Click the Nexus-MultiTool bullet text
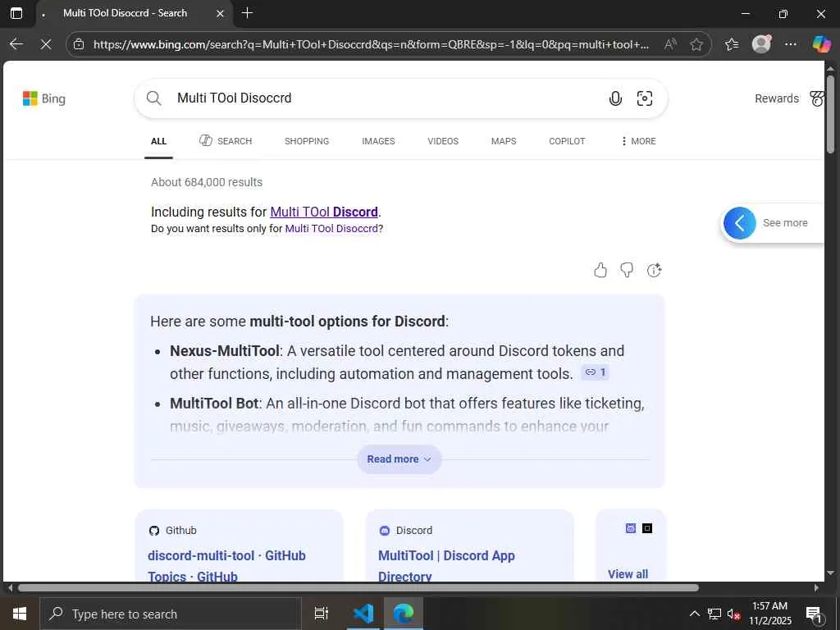 pyautogui.click(x=397, y=362)
